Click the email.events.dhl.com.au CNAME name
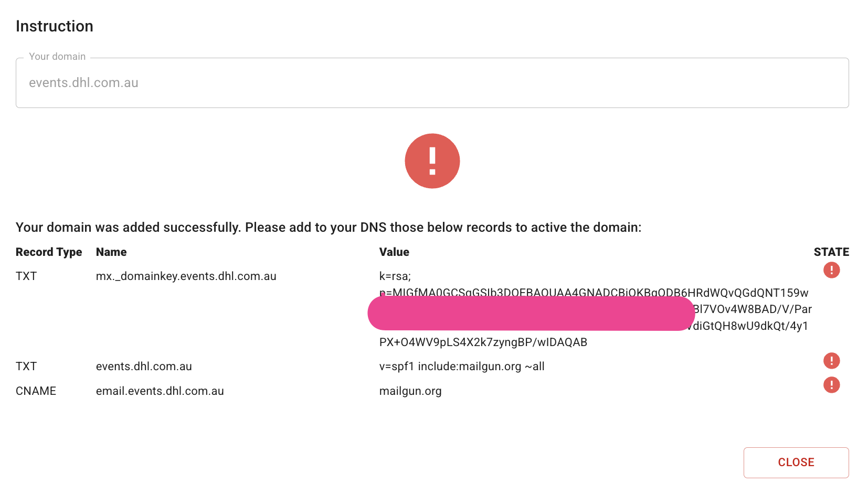This screenshot has width=868, height=495. (160, 391)
